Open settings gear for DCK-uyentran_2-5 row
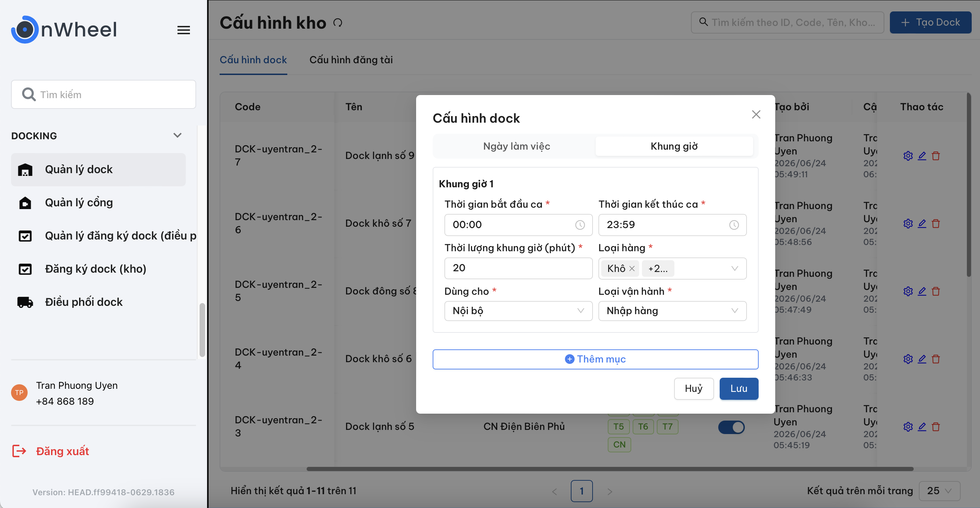 [908, 291]
